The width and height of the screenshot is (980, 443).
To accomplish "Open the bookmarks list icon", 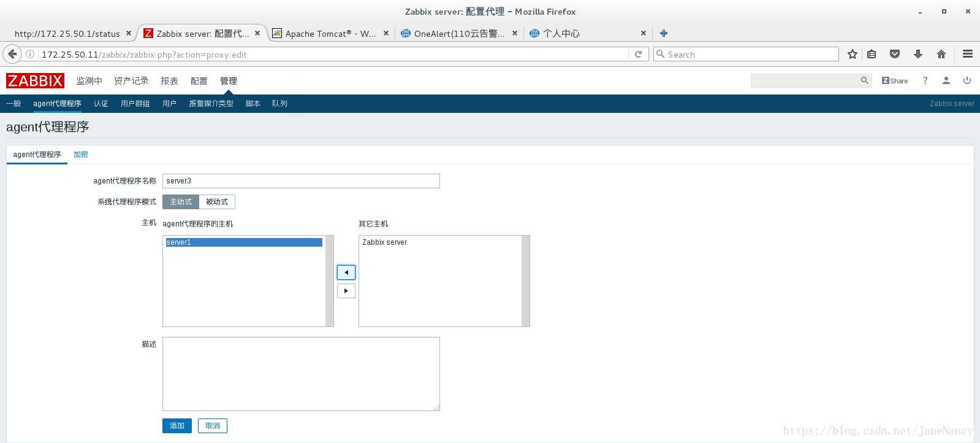I will tap(872, 54).
